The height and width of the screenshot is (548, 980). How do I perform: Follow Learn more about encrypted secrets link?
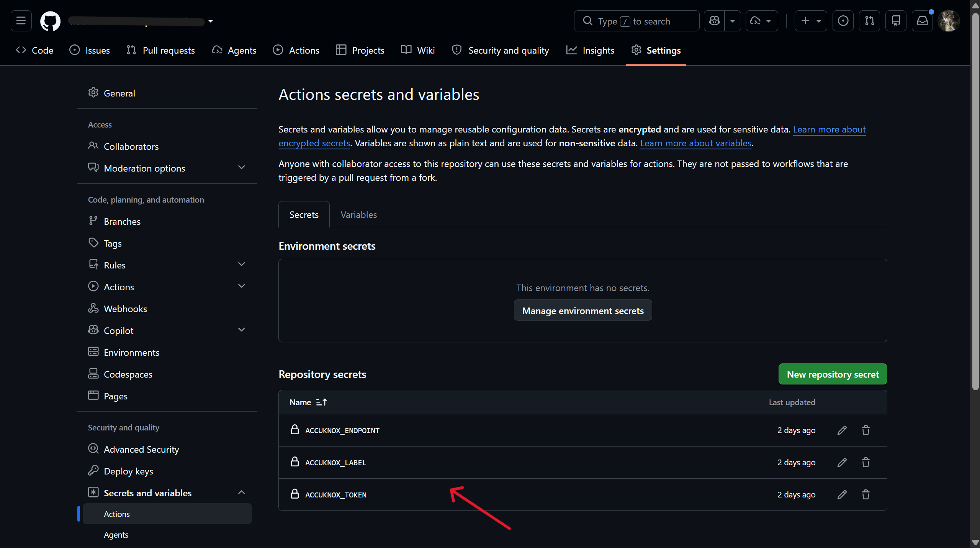point(829,129)
